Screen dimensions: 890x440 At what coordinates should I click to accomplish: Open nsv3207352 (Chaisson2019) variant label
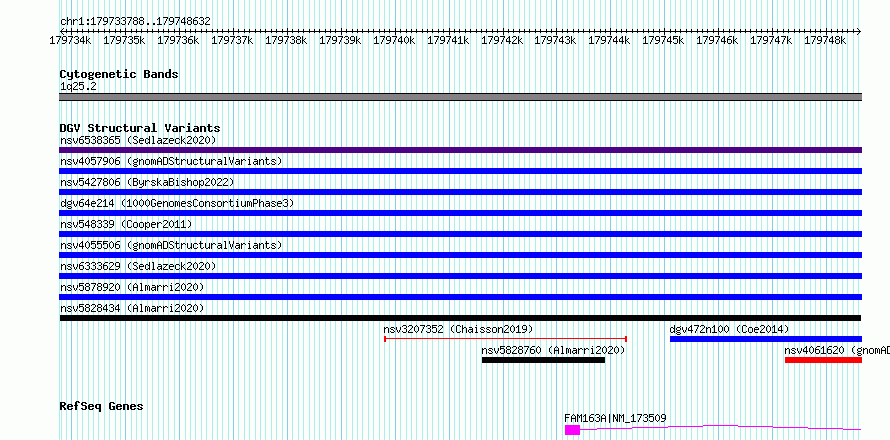[458, 329]
